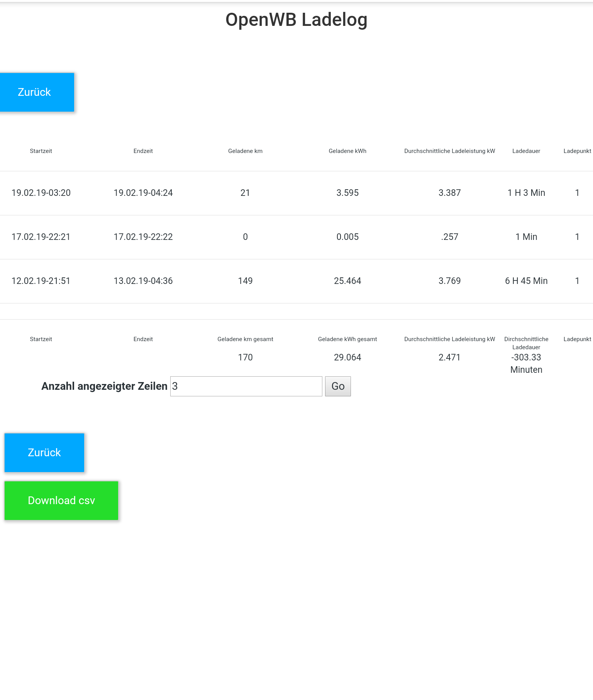Click the 21 km value

click(x=245, y=193)
